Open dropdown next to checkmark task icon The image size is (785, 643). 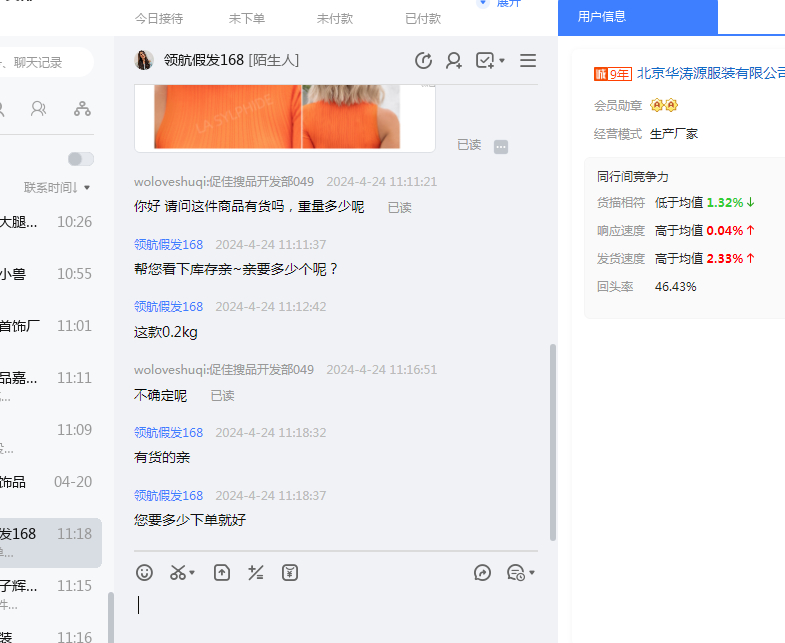[x=501, y=61]
